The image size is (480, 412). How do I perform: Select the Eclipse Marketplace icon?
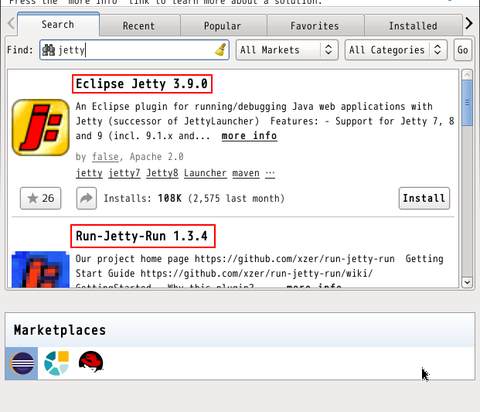(x=22, y=363)
